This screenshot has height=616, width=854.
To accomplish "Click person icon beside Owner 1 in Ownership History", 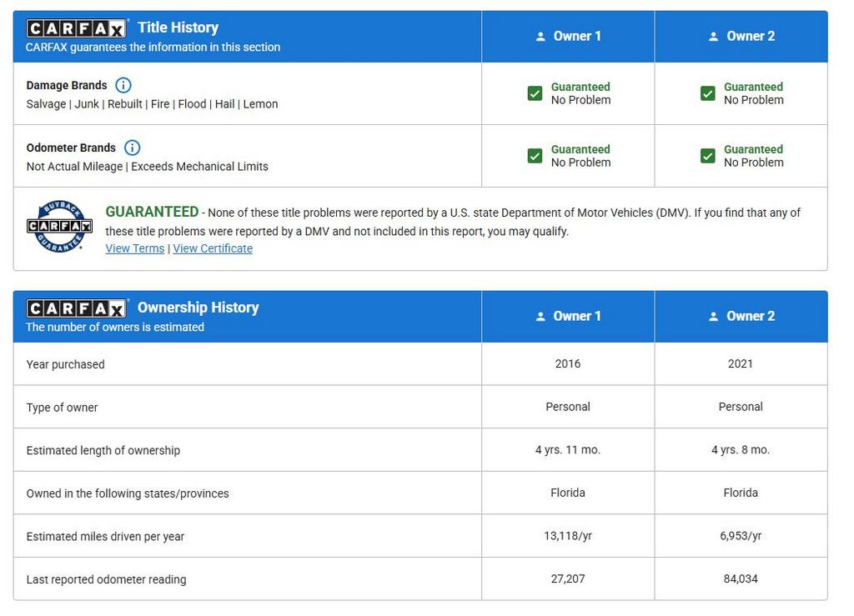I will point(540,317).
